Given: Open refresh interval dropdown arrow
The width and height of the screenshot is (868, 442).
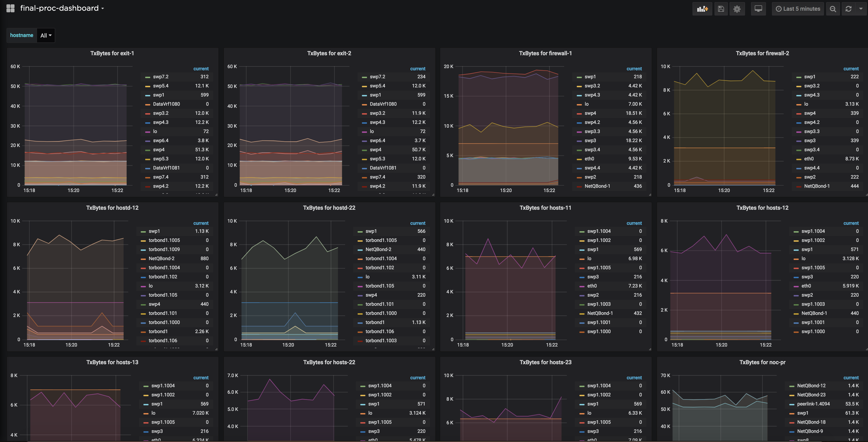Looking at the screenshot, I should 860,9.
